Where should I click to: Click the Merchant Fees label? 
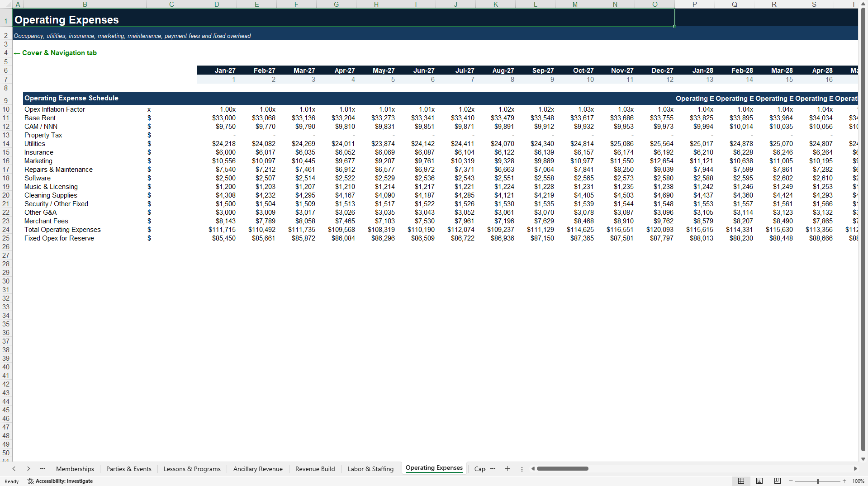pyautogui.click(x=46, y=221)
